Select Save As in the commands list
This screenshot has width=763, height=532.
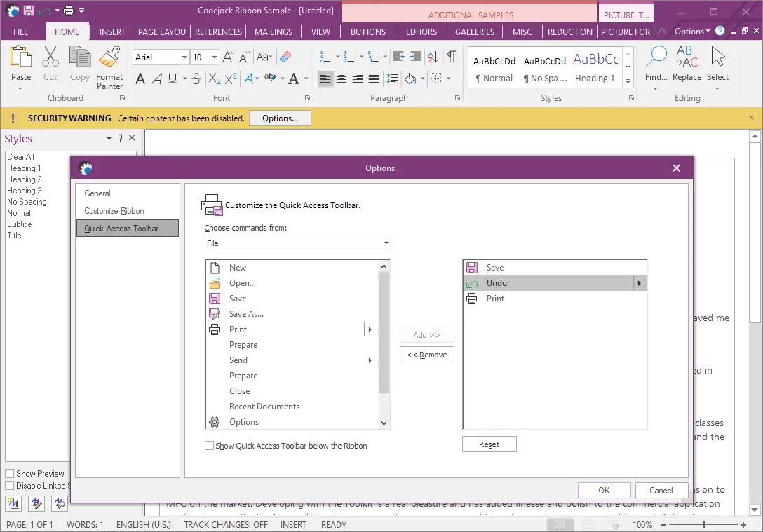click(246, 314)
